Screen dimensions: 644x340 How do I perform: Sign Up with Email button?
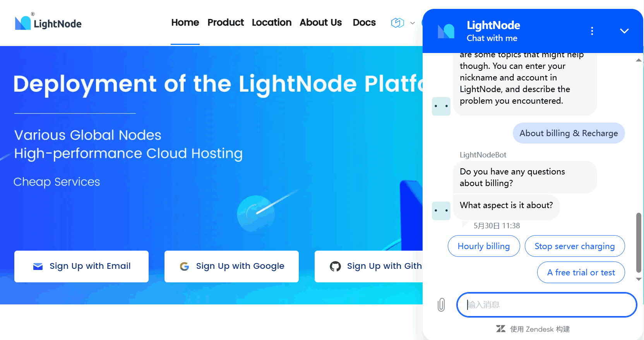click(x=81, y=266)
